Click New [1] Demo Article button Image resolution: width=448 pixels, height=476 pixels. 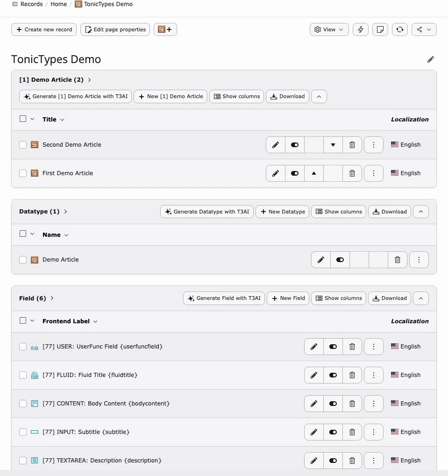[x=171, y=97]
